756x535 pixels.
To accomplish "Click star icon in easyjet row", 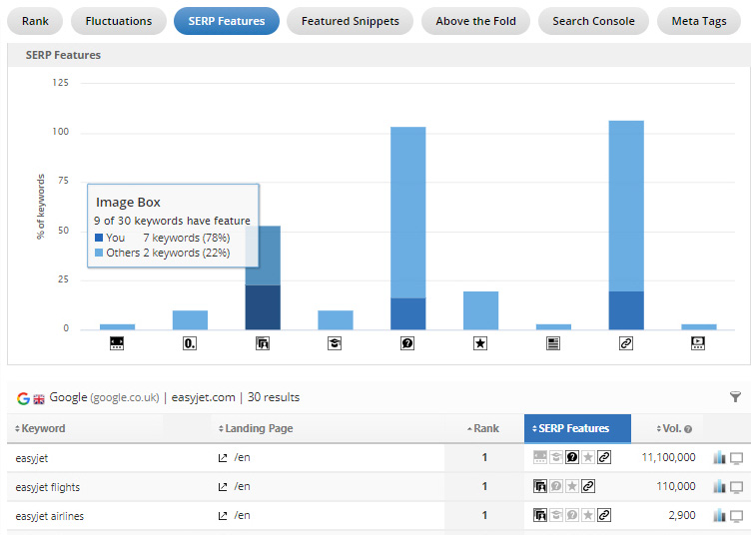I will (588, 457).
